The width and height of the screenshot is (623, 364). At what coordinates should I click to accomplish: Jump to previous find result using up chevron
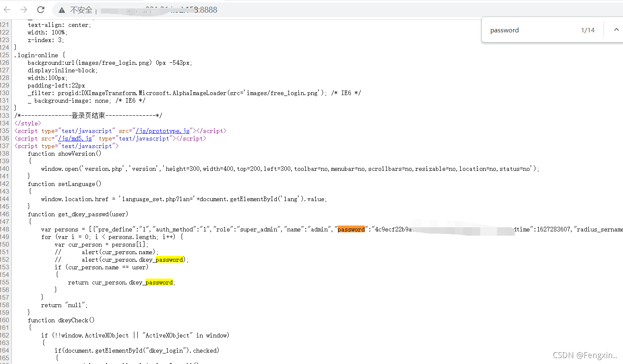616,30
